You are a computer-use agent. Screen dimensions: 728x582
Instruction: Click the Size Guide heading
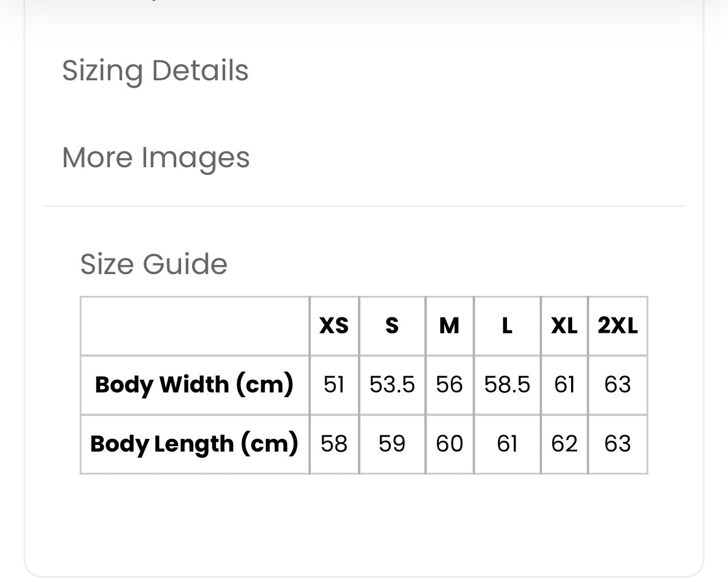tap(154, 264)
